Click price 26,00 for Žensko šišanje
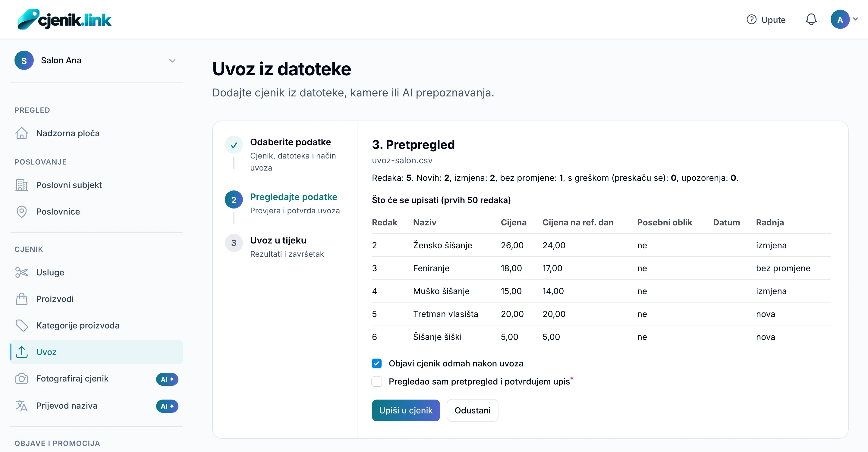 click(x=512, y=245)
